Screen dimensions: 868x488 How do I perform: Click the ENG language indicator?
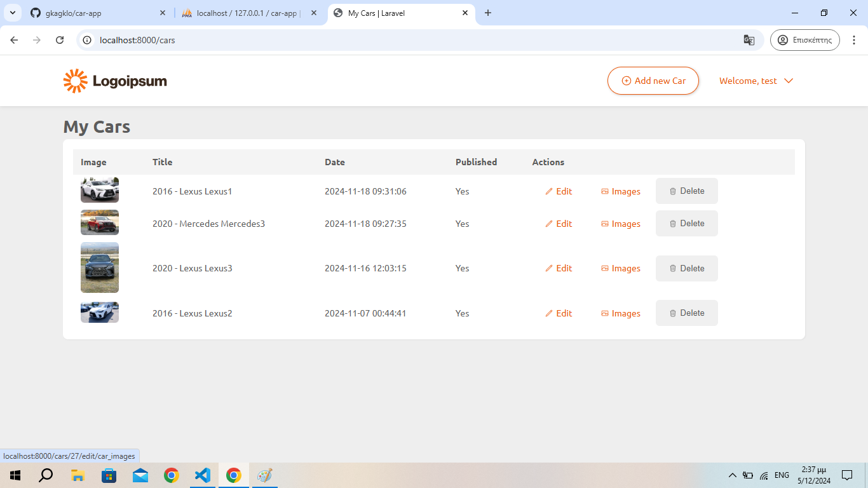coord(782,475)
